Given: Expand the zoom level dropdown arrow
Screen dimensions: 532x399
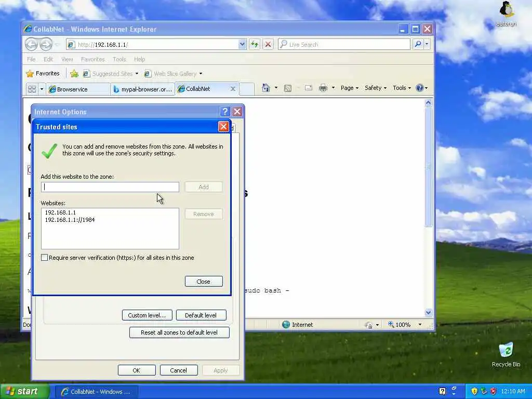Looking at the screenshot, I should [420, 325].
